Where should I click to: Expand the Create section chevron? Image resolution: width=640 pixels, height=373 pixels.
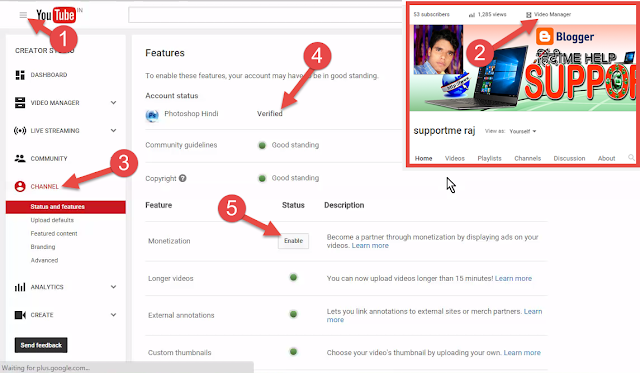113,315
